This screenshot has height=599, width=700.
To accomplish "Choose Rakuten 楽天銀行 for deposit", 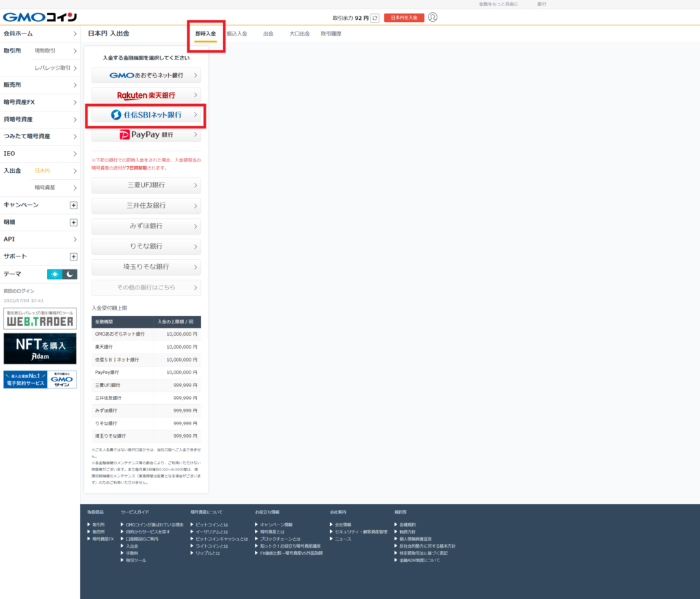I will 146,95.
